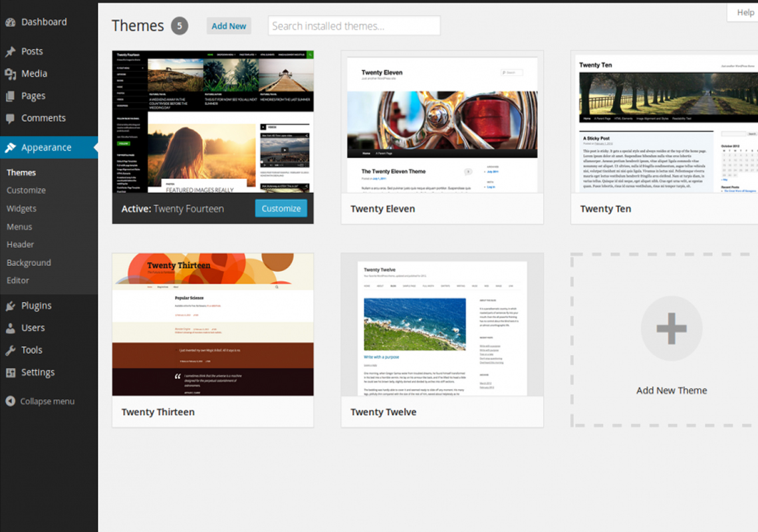Screen dimensions: 758x532
Task: Open the Posts menu label
Action: [32, 51]
